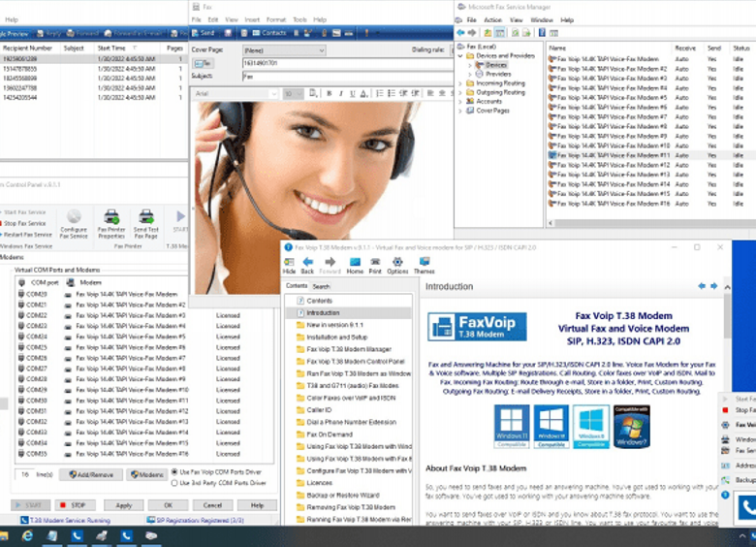Select Use Fax Voip COM Ports Driver

(x=217, y=471)
